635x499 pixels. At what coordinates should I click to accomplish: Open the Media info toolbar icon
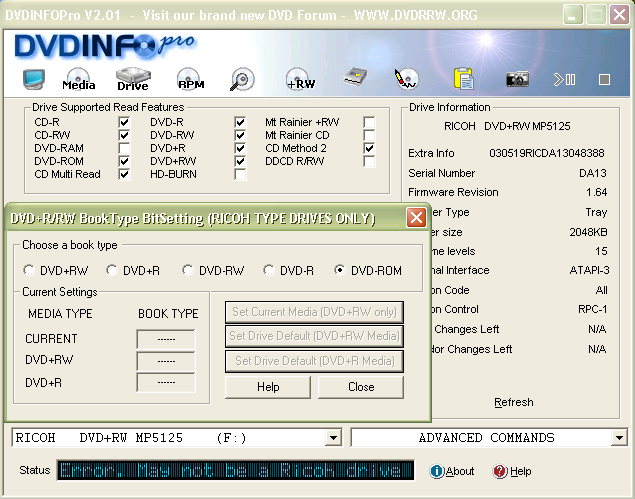click(x=79, y=79)
